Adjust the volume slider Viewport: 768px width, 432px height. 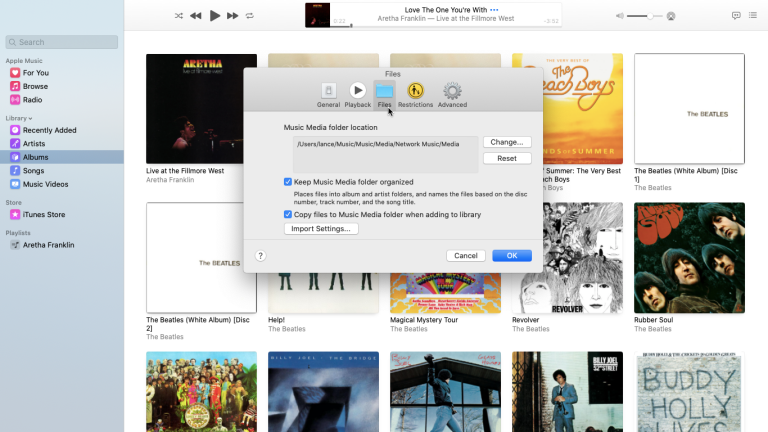click(645, 16)
